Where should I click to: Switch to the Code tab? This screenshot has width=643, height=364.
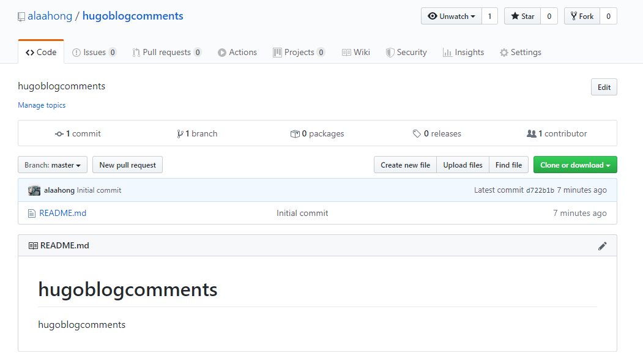(41, 52)
